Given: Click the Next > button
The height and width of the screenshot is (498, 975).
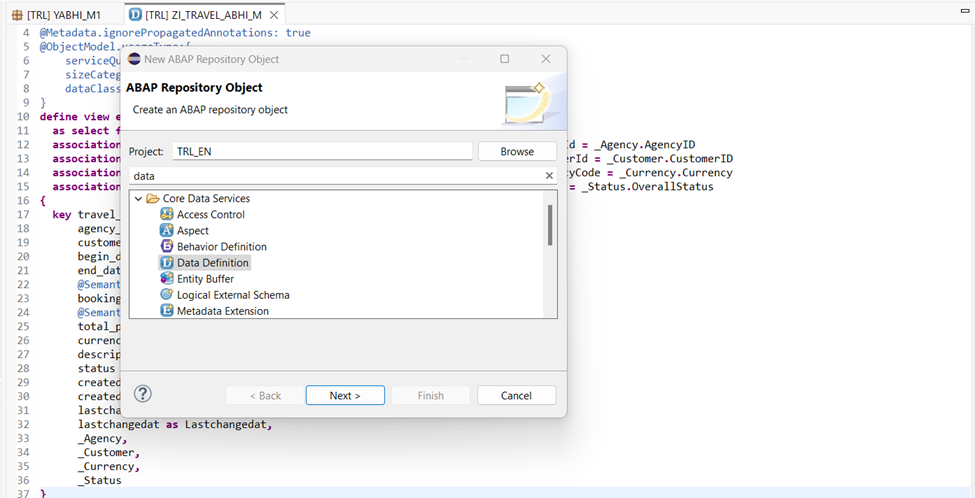Looking at the screenshot, I should point(345,395).
